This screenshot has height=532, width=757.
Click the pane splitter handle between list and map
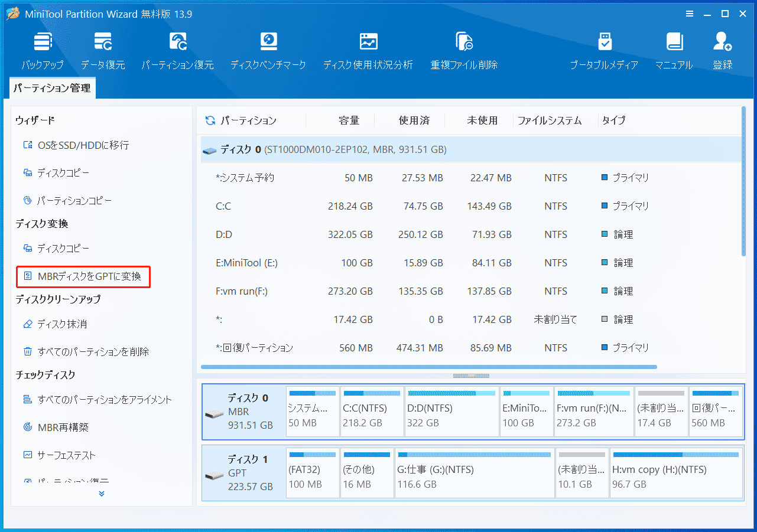[x=471, y=376]
